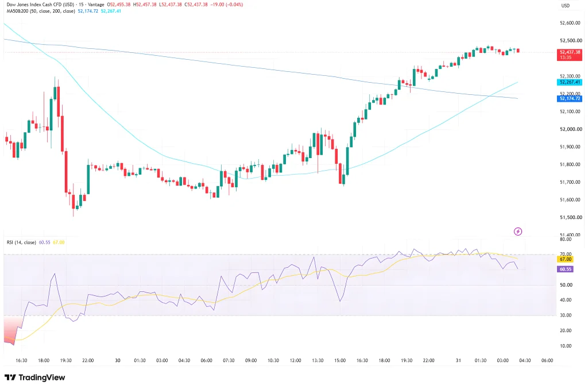Click 52,174.72 in the MA50&200 legend
This screenshot has height=389, width=588.
click(x=88, y=11)
